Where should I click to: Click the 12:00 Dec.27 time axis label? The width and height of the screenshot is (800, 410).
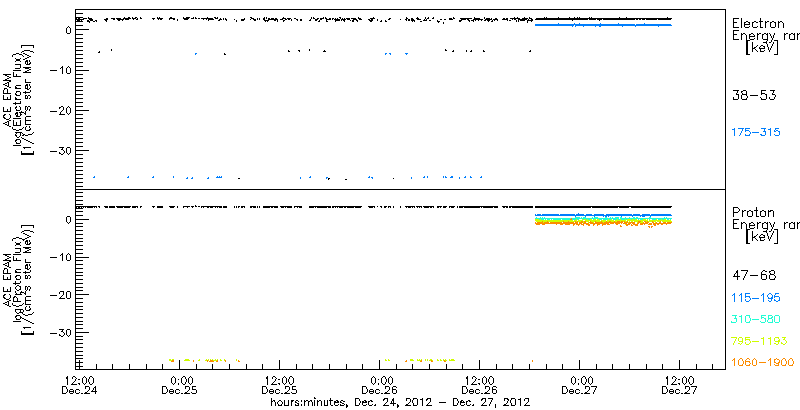point(680,386)
